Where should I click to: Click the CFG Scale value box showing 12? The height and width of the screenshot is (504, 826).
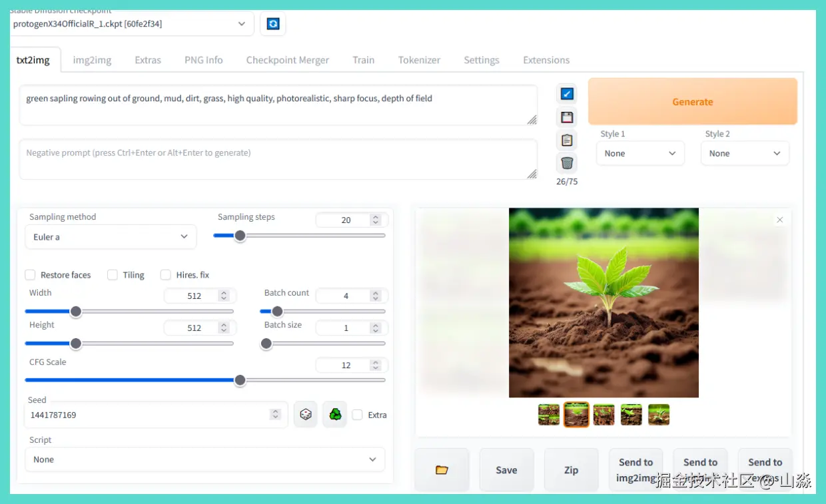point(351,365)
